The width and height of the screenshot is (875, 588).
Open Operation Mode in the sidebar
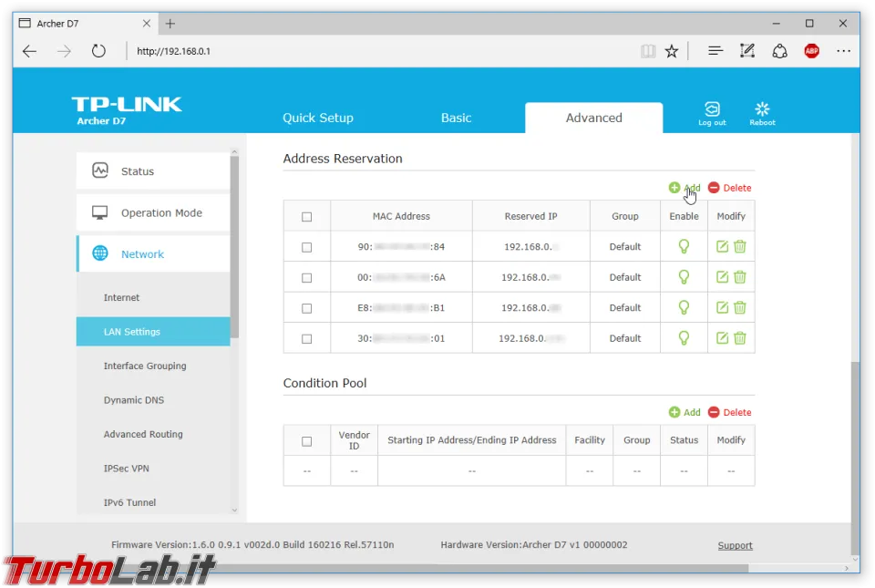(153, 212)
